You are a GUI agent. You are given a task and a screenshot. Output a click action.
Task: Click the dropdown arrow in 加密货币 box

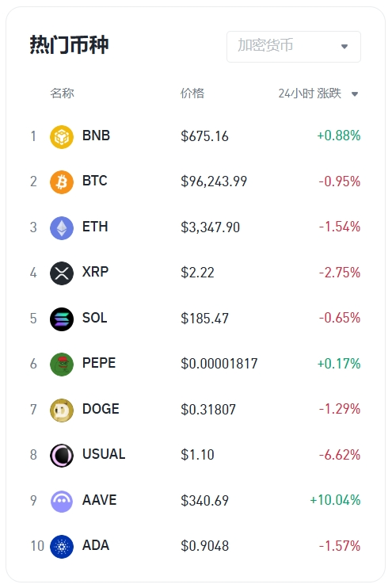(x=344, y=47)
